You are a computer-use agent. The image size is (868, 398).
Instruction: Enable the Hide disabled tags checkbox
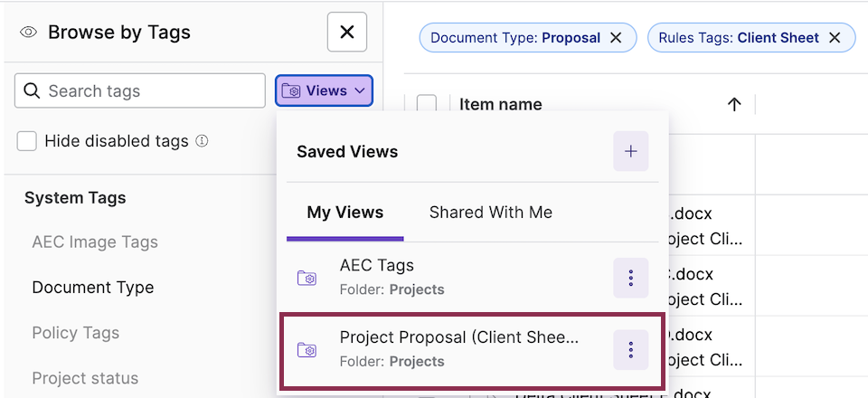(x=27, y=141)
